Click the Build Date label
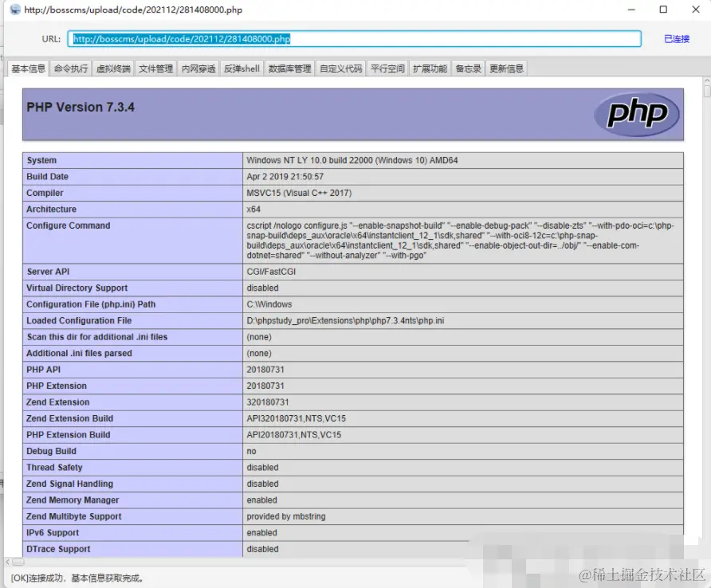The image size is (711, 588). point(47,177)
